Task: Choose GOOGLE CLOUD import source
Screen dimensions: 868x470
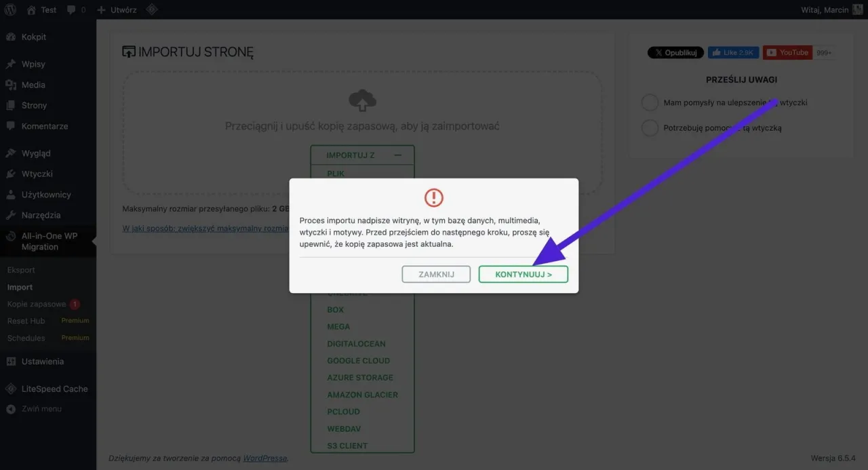Action: tap(358, 361)
